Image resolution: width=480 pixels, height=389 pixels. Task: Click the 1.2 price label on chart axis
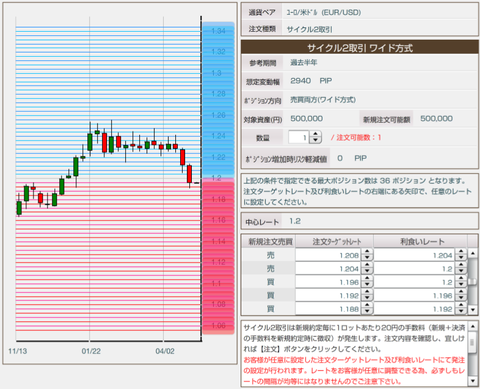coord(217,178)
